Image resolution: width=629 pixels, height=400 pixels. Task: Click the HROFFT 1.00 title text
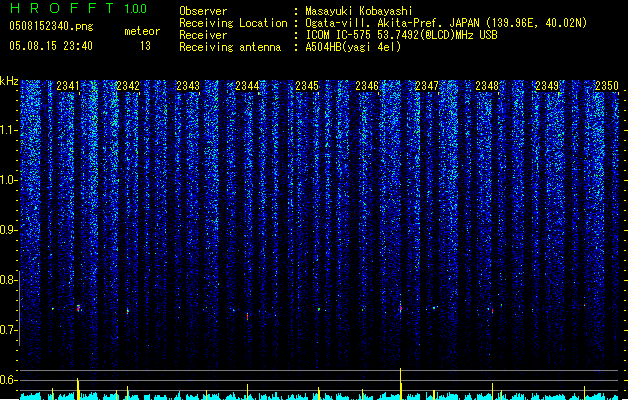pyautogui.click(x=79, y=8)
